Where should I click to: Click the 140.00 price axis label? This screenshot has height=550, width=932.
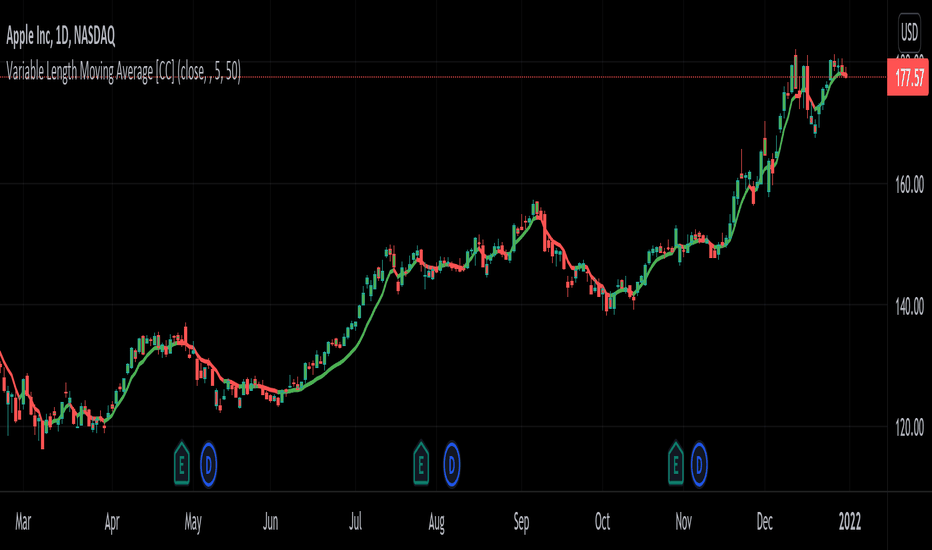tap(909, 307)
